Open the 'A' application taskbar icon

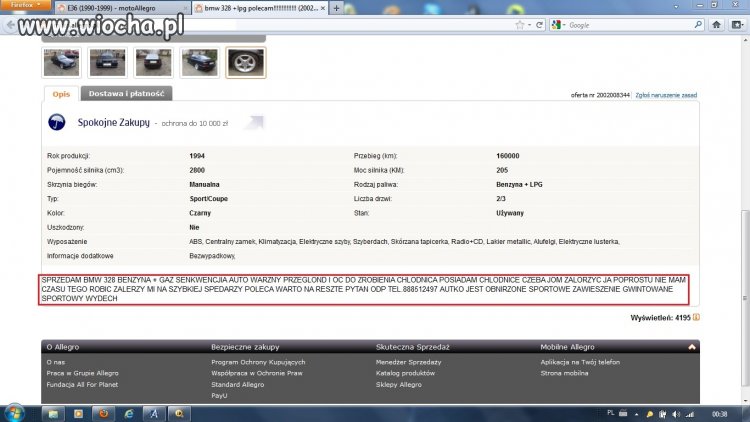[x=154, y=413]
